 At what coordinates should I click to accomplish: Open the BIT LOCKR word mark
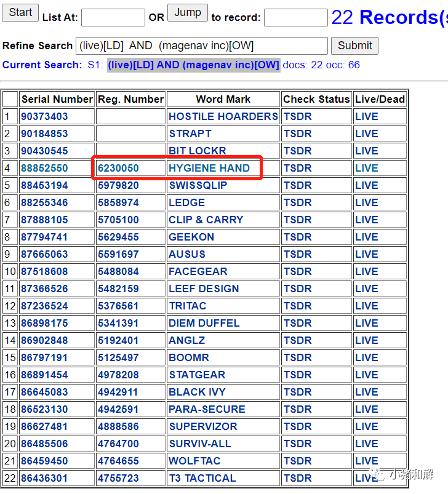tap(198, 151)
